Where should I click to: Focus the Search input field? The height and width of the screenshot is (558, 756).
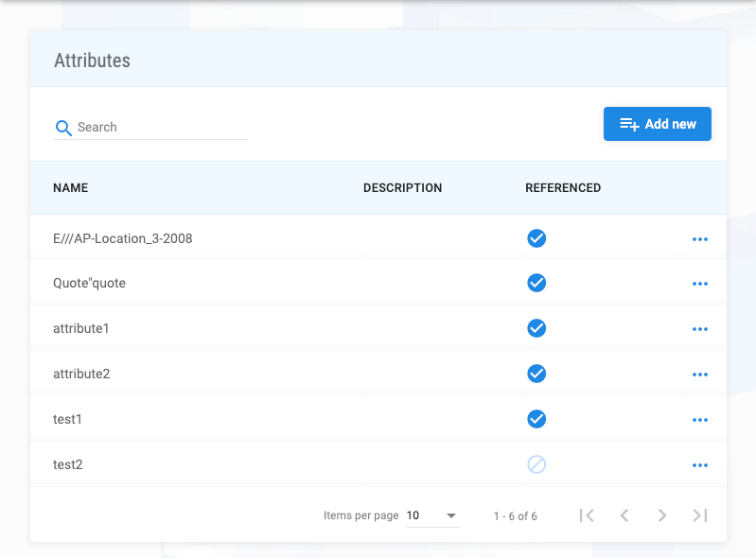[160, 128]
